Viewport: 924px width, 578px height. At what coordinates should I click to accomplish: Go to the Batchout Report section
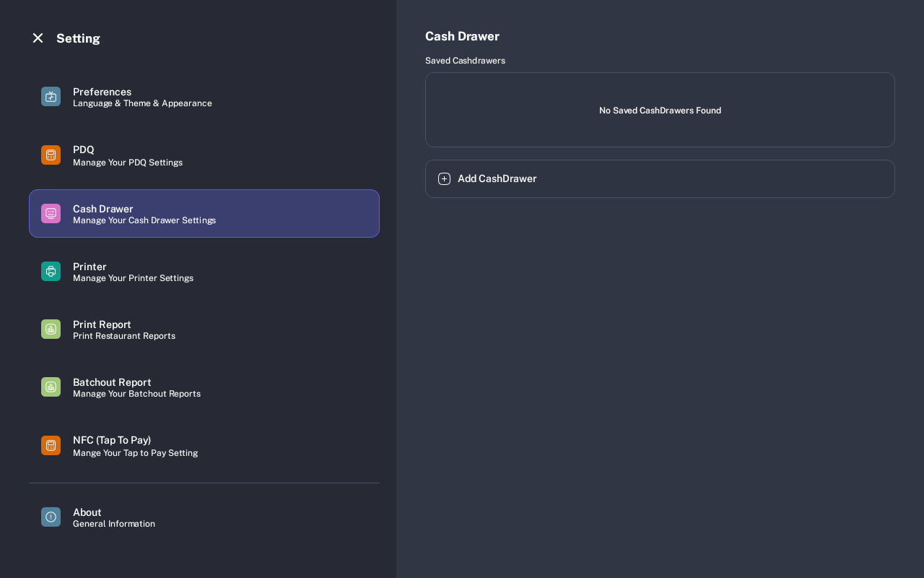[204, 387]
